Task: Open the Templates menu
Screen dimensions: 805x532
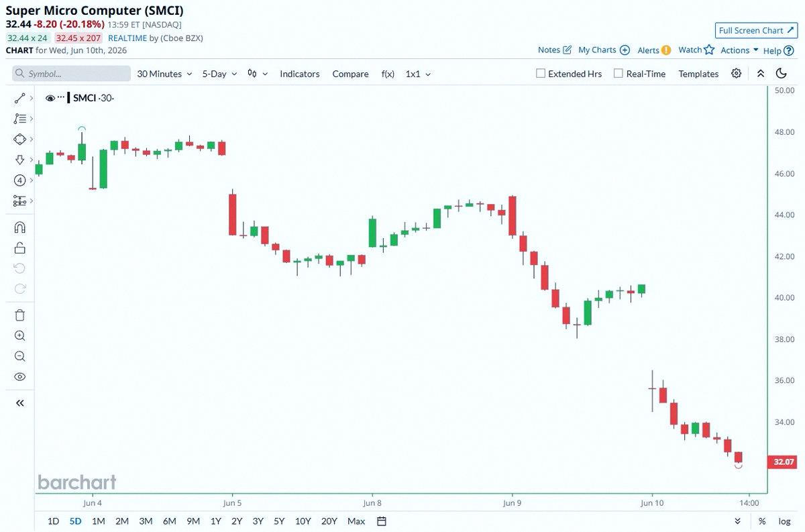Action: click(x=698, y=74)
